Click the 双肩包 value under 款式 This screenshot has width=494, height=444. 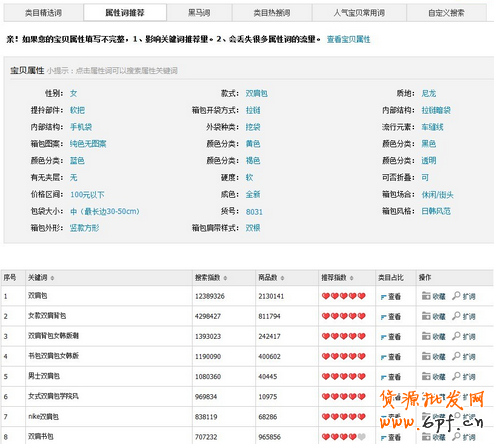point(257,93)
